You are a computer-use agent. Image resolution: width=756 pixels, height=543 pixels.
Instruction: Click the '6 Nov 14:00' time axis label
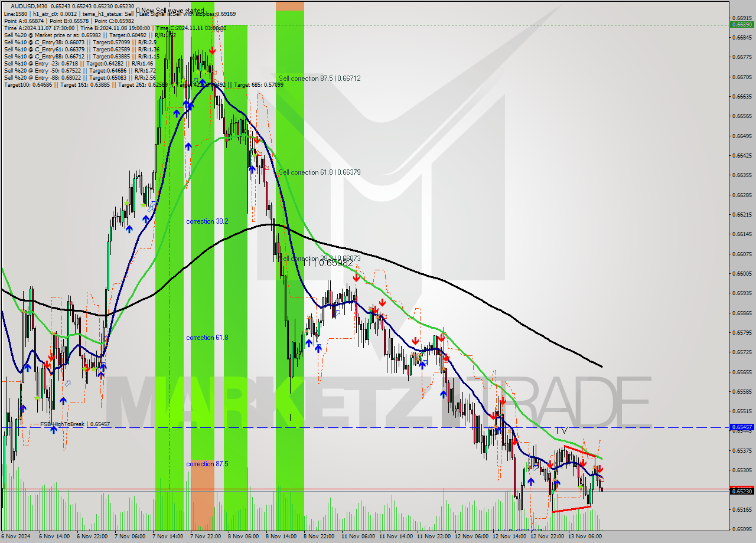point(54,537)
